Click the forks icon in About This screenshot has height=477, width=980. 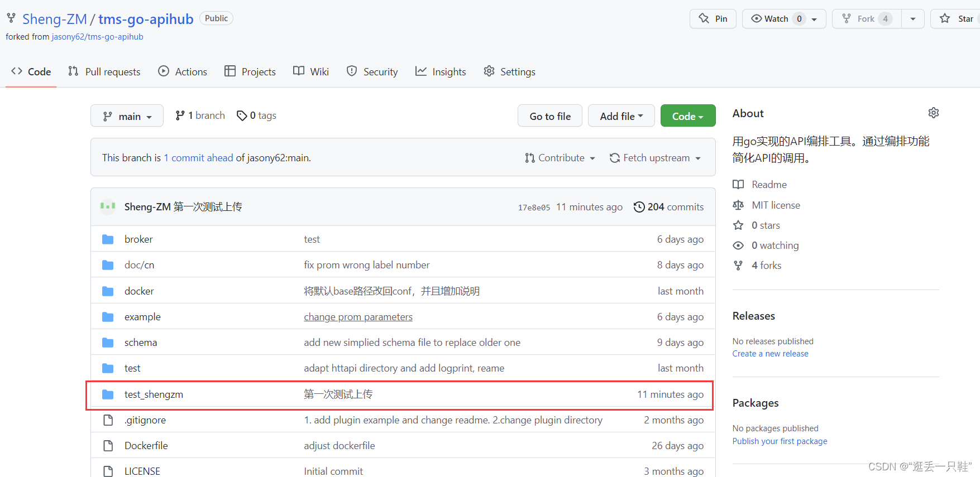pyautogui.click(x=738, y=266)
